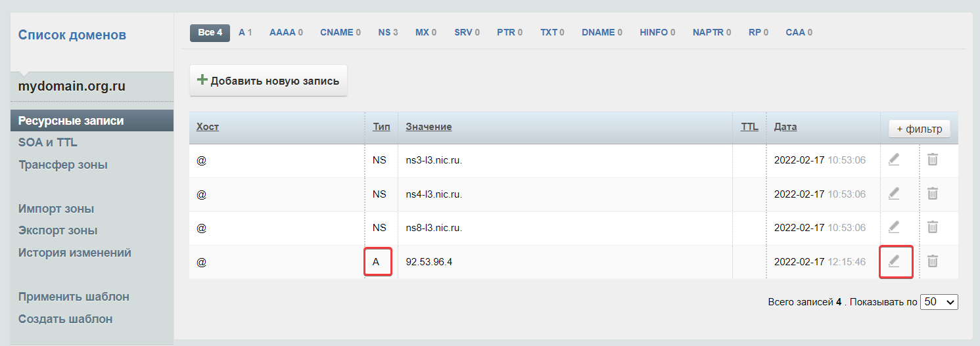Click the + фильтр button
The image size is (980, 346).
pyautogui.click(x=919, y=129)
